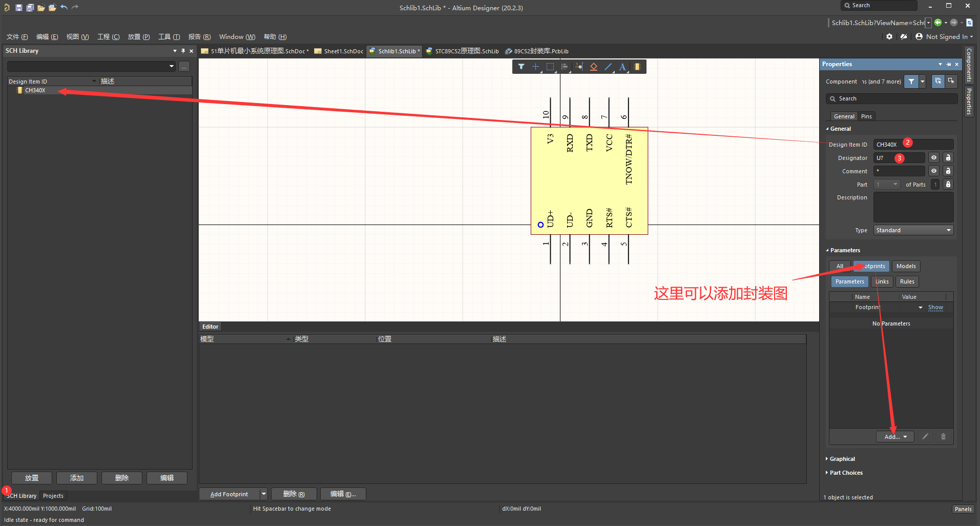
Task: Toggle the Models filter button
Action: (x=906, y=266)
